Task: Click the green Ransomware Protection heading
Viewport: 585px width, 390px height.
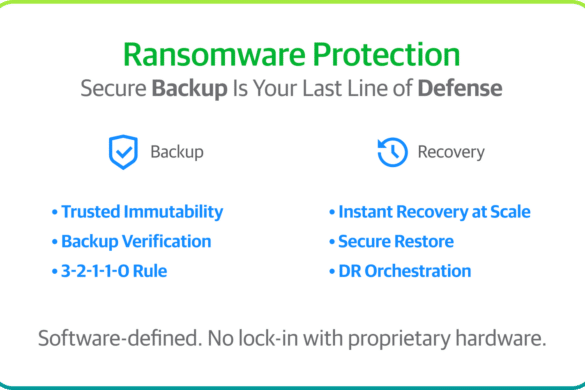Action: pos(291,54)
